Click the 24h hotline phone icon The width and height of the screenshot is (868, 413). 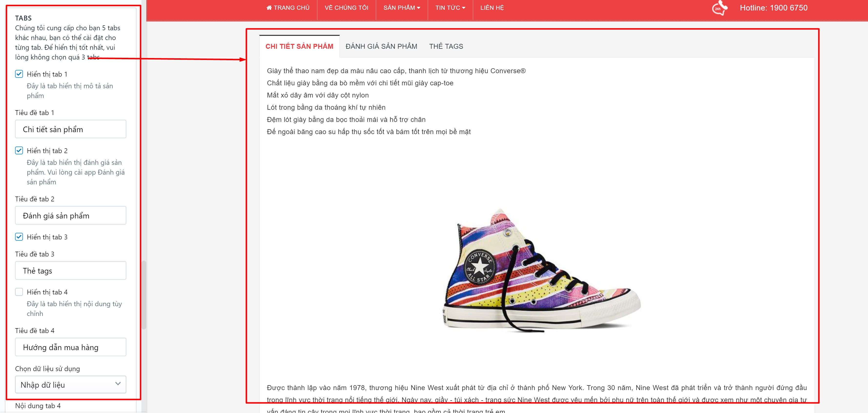point(720,8)
